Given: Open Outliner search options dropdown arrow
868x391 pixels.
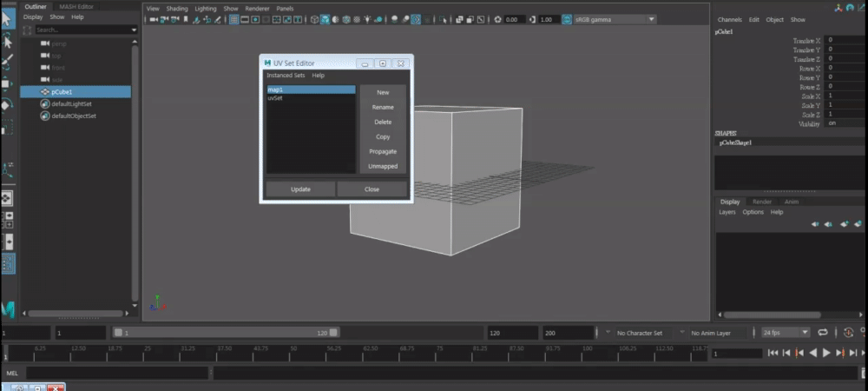Looking at the screenshot, I should 134,30.
